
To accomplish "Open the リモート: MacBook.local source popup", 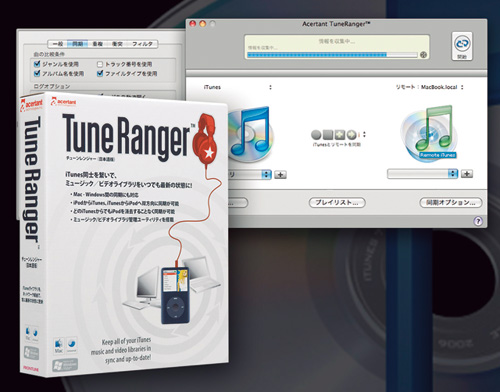I will click(429, 87).
